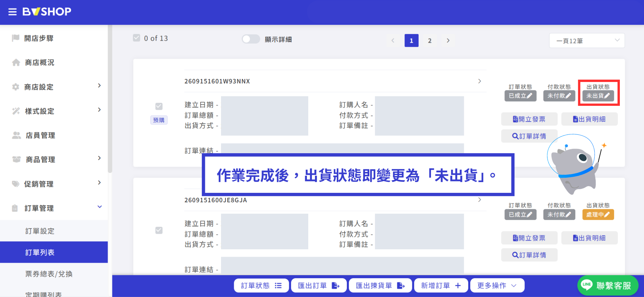Check the box for order 2609151601W93NNX
This screenshot has height=297, width=644.
click(x=159, y=106)
